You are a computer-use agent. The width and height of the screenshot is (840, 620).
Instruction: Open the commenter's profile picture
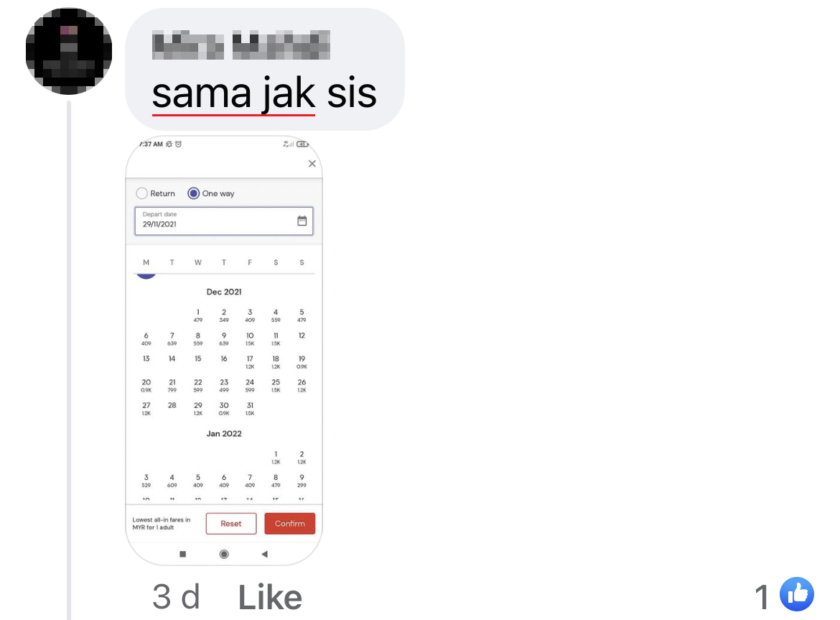[69, 51]
